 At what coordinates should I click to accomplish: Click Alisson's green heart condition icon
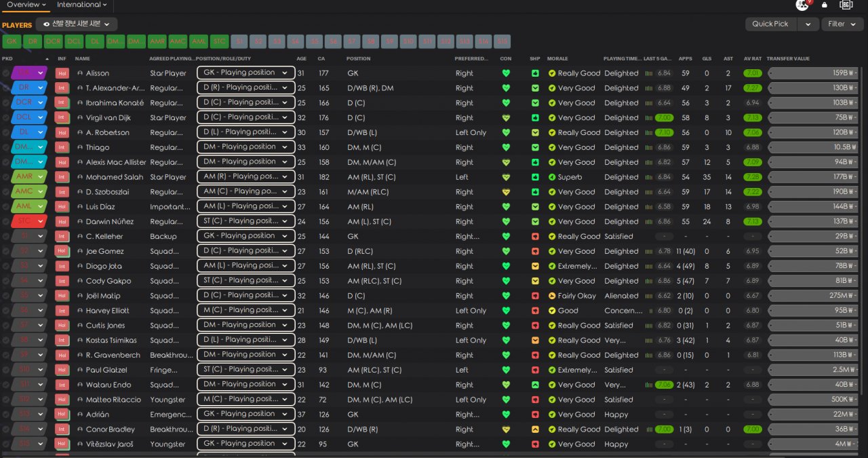(506, 73)
